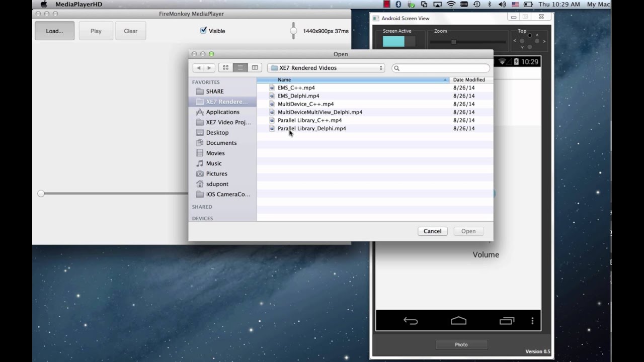
Task: Tap the Android recent apps icon
Action: tap(507, 321)
